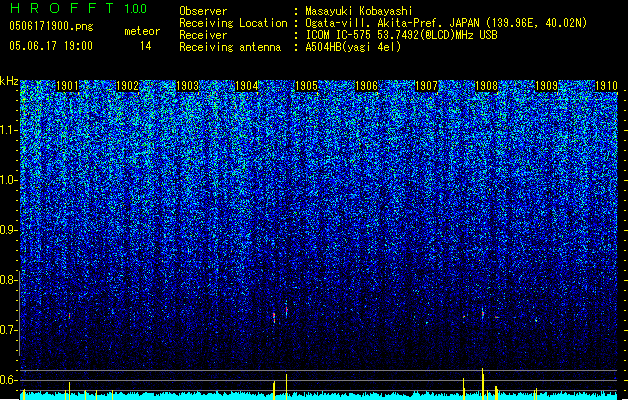Viewport: 629px width, 400px height.
Task: Click the 1908 time marker
Action: [486, 86]
